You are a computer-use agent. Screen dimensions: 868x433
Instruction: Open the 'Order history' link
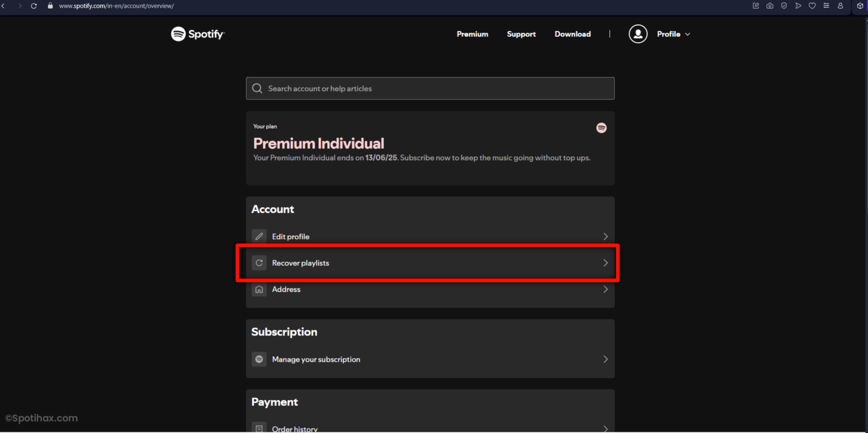tap(295, 429)
